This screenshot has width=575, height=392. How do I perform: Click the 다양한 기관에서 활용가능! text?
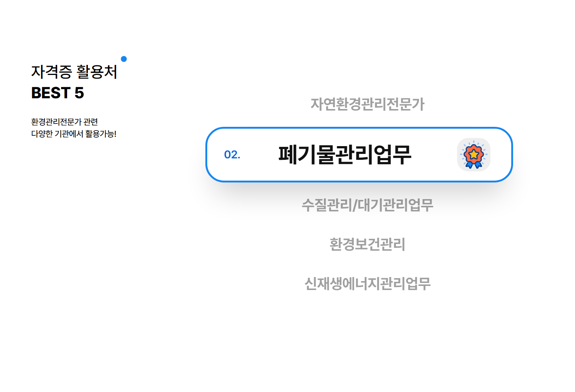[x=74, y=134]
